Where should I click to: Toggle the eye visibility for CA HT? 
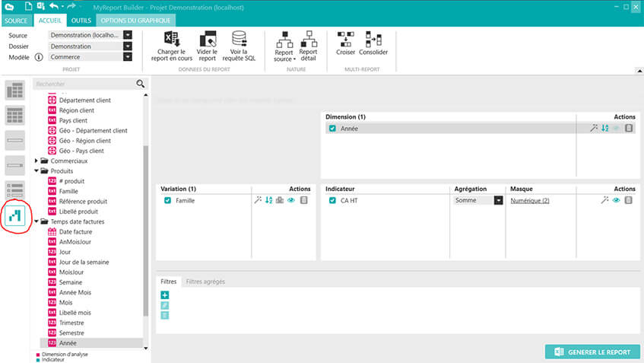tap(616, 200)
